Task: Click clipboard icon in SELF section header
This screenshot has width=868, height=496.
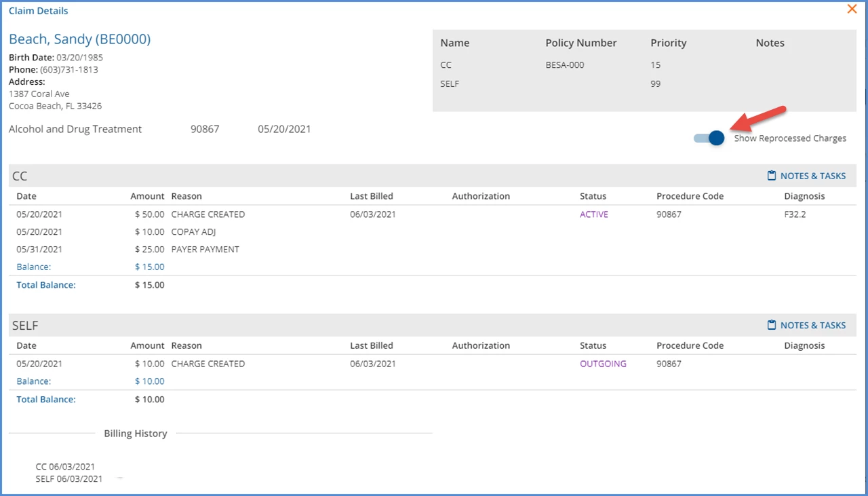Action: coord(771,325)
